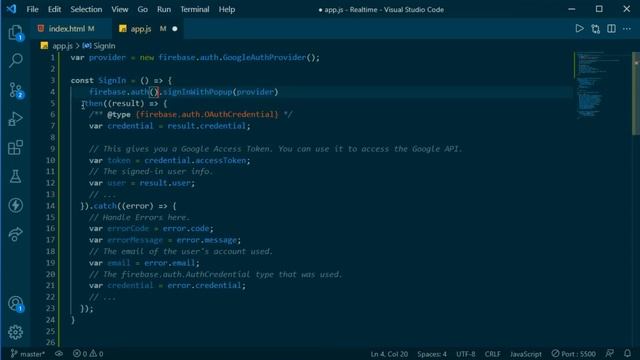Image resolution: width=640 pixels, height=360 pixels.
Task: Click the vertical editor scrollbar
Action: (636, 94)
